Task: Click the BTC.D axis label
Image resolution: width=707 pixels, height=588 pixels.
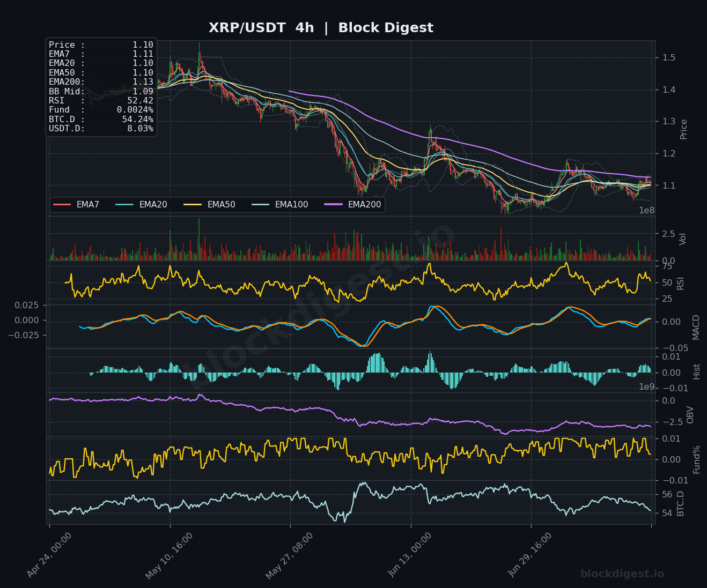Action: pyautogui.click(x=681, y=503)
